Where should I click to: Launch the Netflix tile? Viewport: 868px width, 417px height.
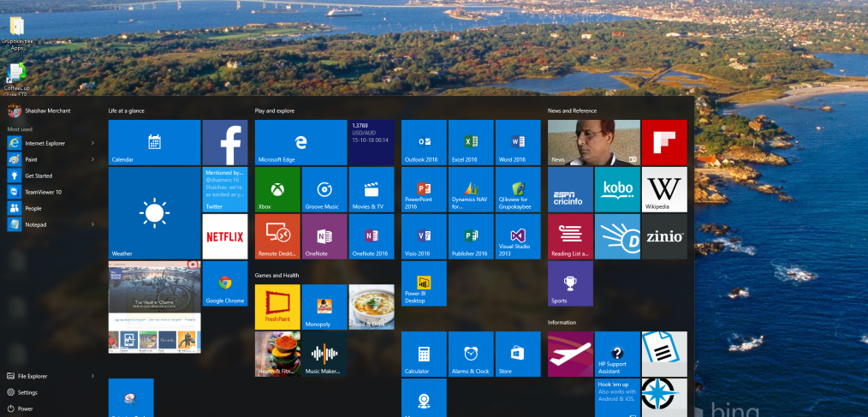225,236
